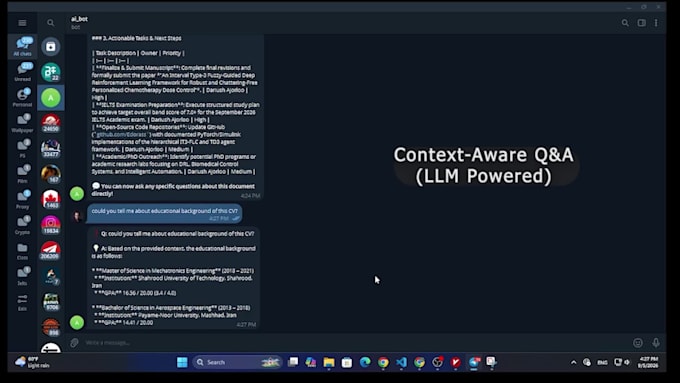Click the ENG language indicator
Screen dimensions: 680x383
coord(602,362)
